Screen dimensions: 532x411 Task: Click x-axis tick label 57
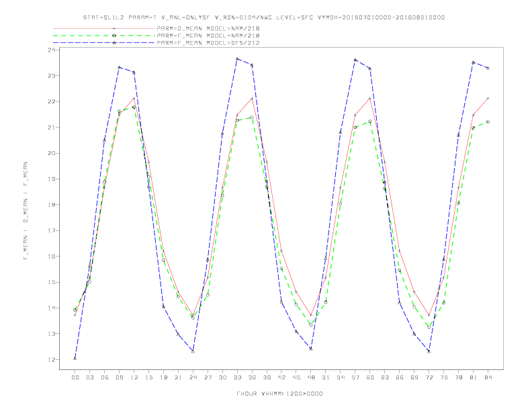pos(355,377)
